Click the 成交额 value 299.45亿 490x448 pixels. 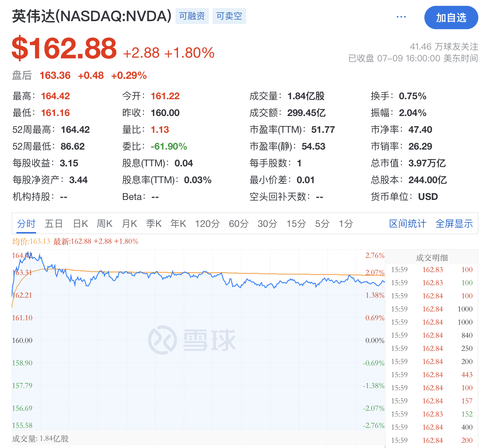tap(306, 113)
